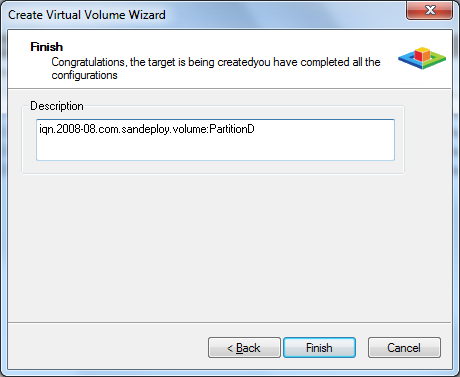
Task: Click the Description group label
Action: coord(57,106)
